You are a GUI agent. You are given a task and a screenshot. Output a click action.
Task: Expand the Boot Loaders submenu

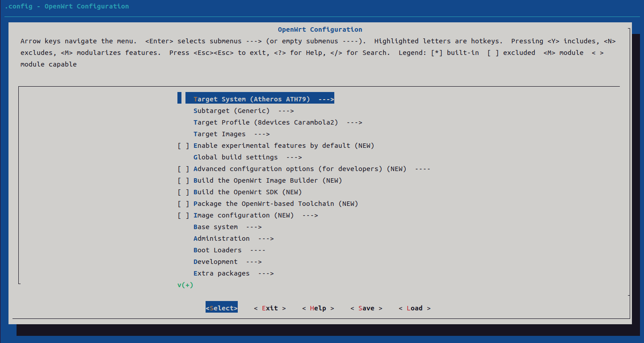click(229, 250)
